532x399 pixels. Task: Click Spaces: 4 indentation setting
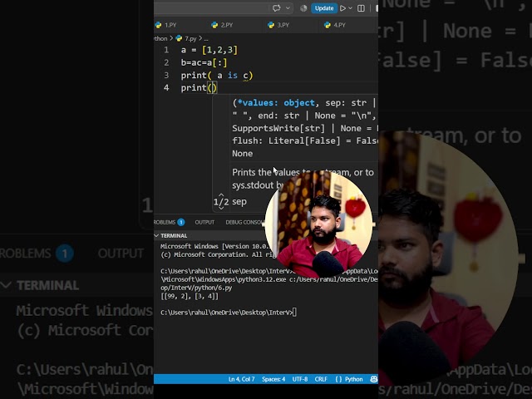pyautogui.click(x=273, y=379)
